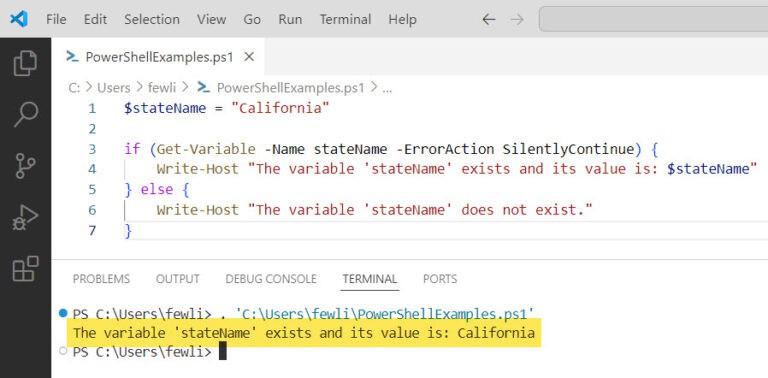Click the command center search box

(x=653, y=19)
